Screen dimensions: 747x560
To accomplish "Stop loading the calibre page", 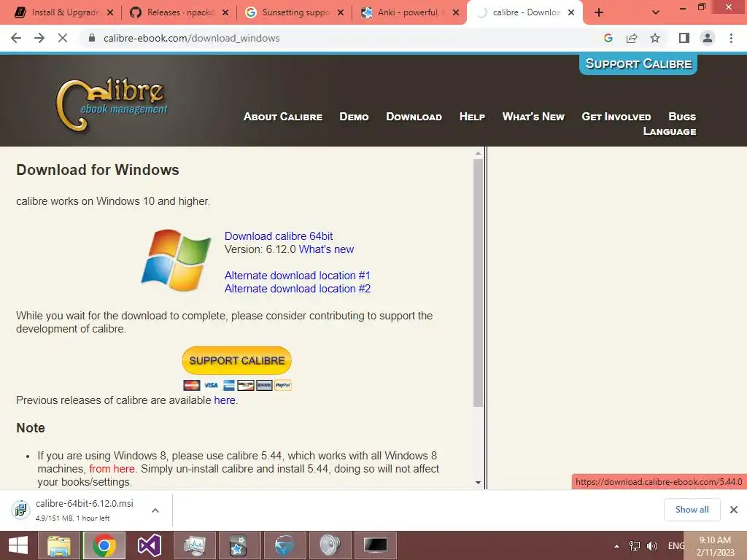I will click(x=63, y=38).
